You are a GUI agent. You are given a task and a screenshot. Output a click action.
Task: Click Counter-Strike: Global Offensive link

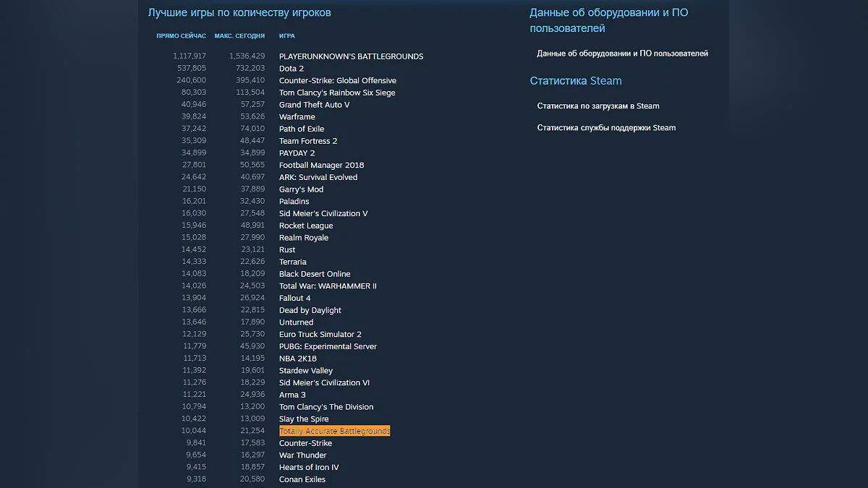338,80
